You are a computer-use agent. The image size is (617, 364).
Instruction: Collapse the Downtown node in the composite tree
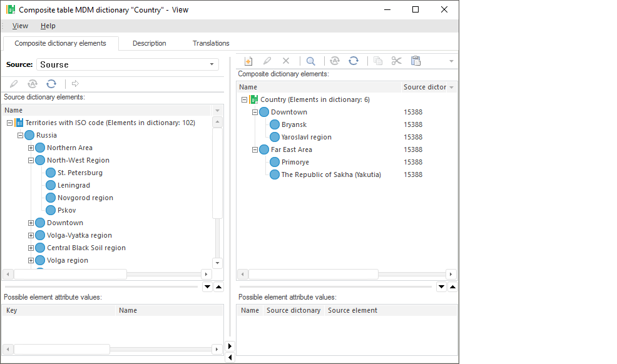pyautogui.click(x=255, y=113)
